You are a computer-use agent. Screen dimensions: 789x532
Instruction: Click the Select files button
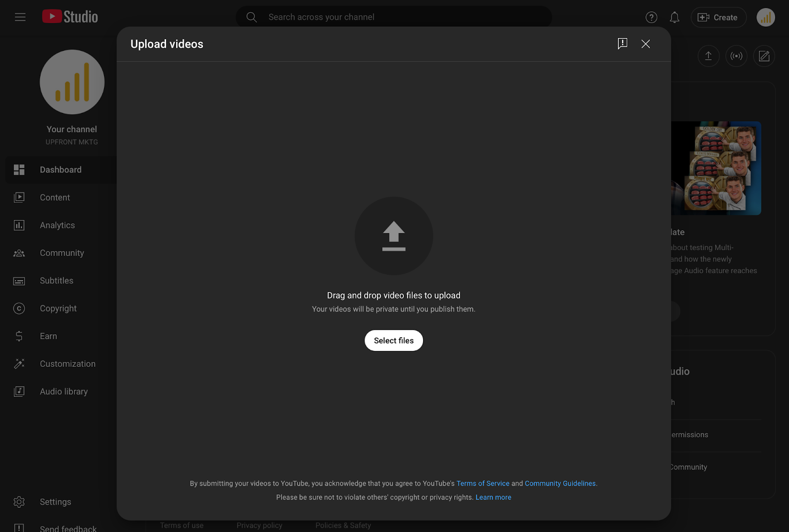[394, 341]
